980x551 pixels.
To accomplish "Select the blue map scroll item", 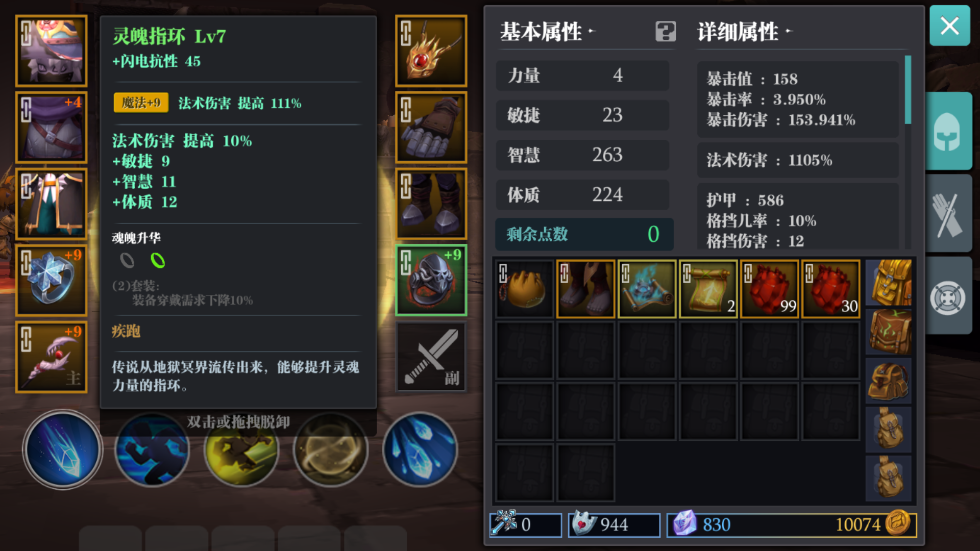I will pyautogui.click(x=647, y=289).
